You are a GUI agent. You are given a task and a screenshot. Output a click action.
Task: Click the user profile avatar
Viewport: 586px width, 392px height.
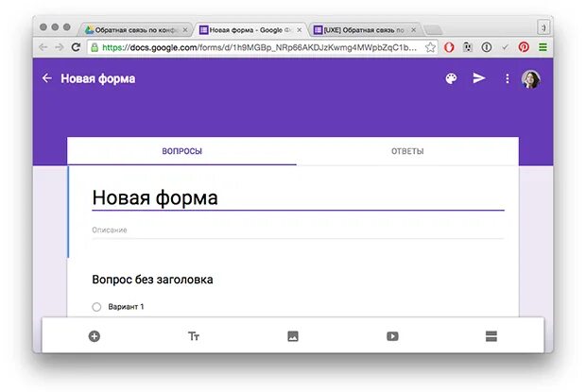[530, 79]
